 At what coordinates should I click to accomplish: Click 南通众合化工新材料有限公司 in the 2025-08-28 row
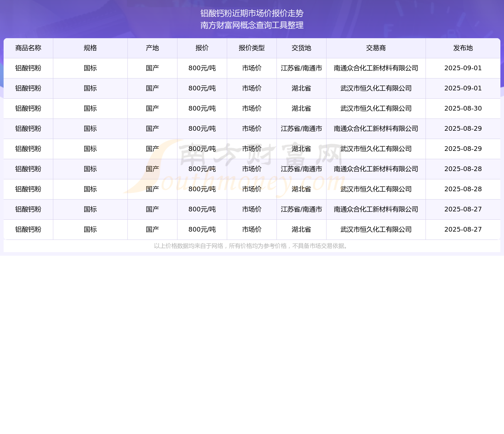[x=376, y=169]
